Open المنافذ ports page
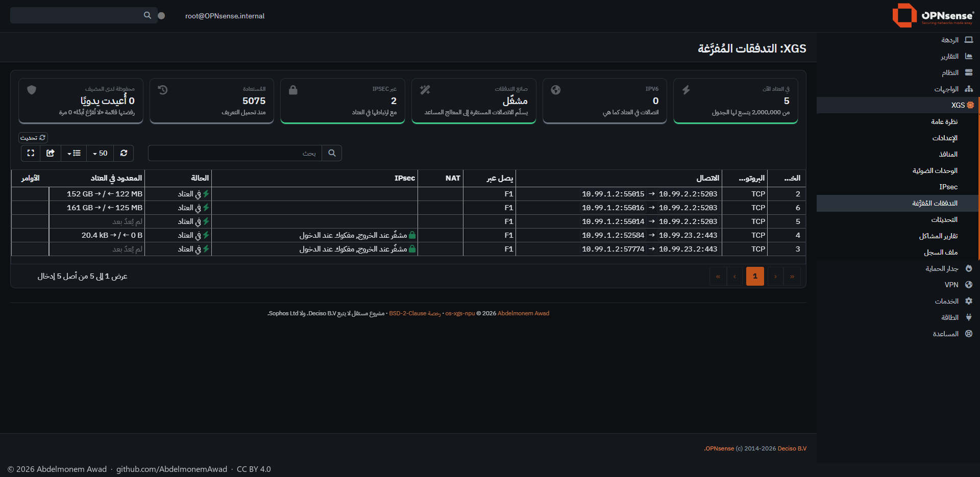This screenshot has width=980, height=477. pos(898,154)
